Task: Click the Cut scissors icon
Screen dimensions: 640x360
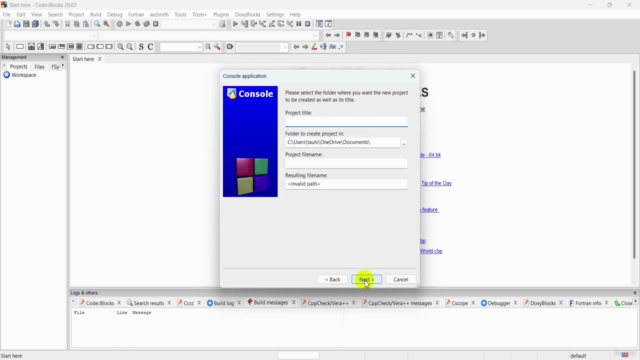Action: pos(68,24)
